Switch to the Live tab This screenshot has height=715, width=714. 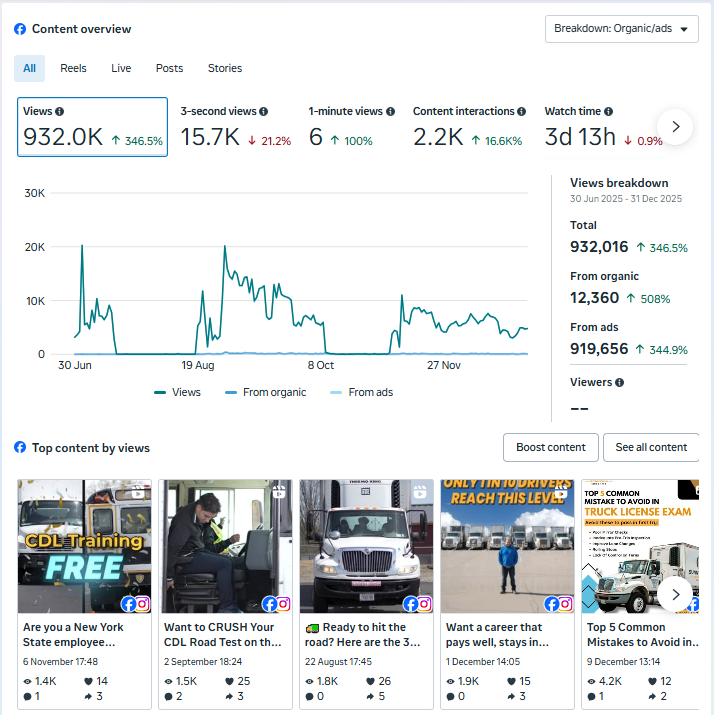click(121, 68)
